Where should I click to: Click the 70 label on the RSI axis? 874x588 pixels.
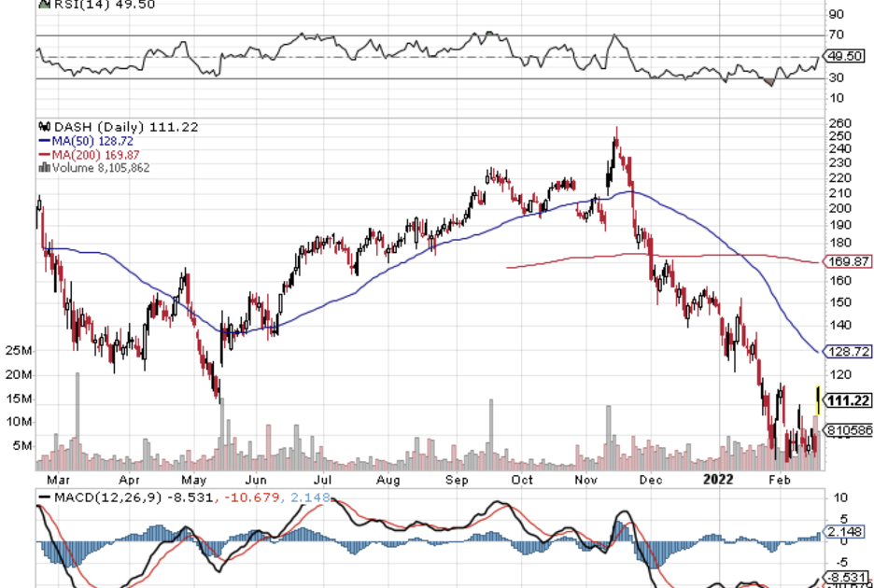click(837, 35)
